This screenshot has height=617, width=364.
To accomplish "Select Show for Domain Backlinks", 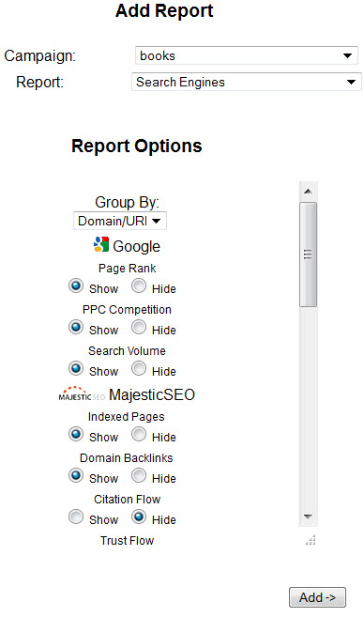I will tap(76, 476).
